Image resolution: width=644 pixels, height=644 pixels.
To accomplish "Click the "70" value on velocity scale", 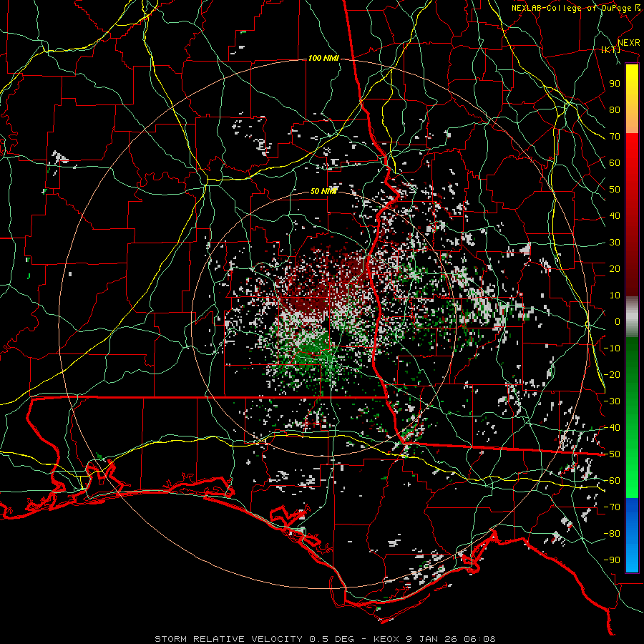I will point(615,137).
